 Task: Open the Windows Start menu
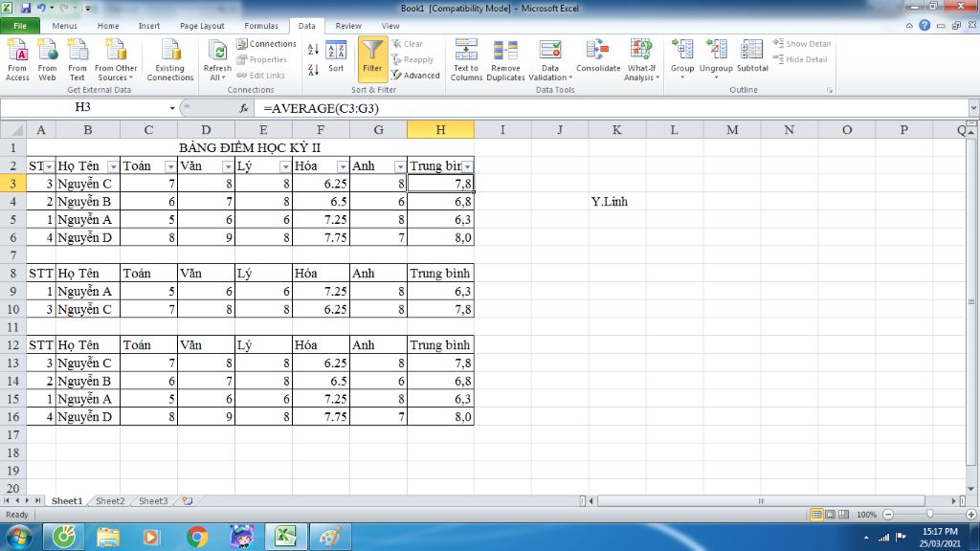coord(19,537)
